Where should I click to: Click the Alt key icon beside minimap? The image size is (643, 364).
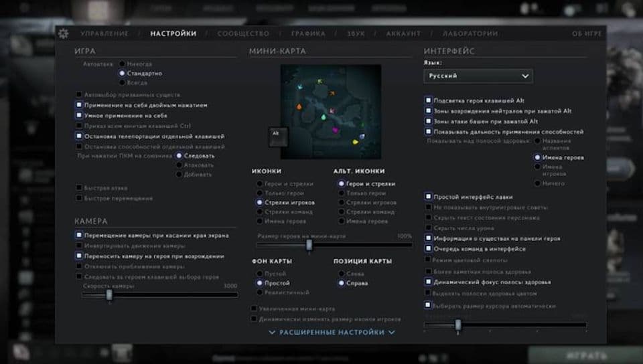point(275,133)
